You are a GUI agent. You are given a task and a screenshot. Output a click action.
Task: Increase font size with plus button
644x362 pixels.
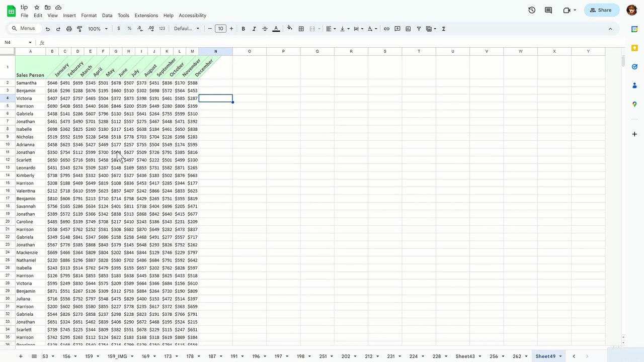click(231, 29)
